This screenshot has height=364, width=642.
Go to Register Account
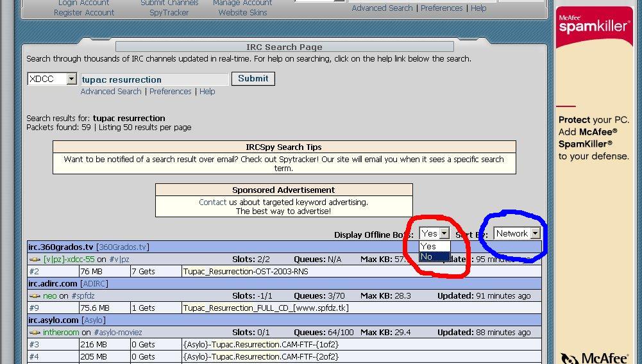click(x=84, y=13)
